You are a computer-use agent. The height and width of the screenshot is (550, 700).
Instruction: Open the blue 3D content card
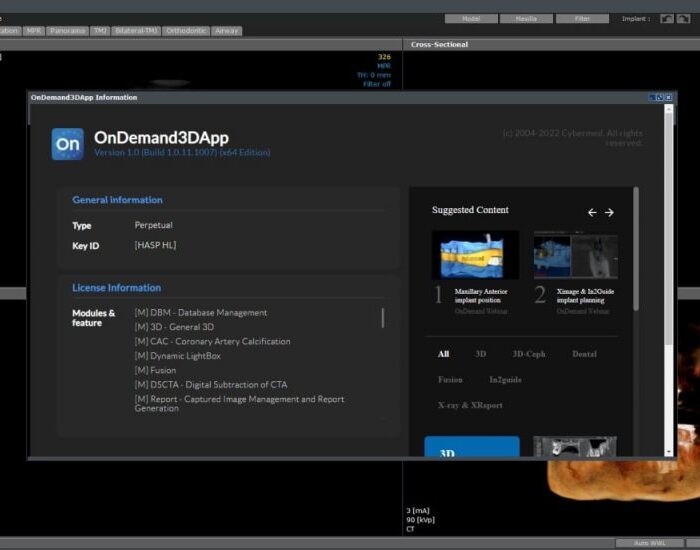[x=472, y=446]
